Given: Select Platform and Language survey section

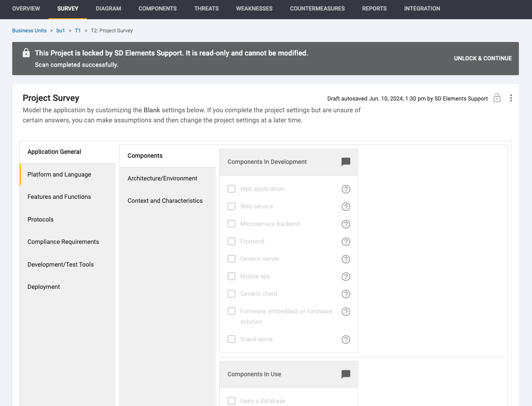Looking at the screenshot, I should tap(59, 174).
